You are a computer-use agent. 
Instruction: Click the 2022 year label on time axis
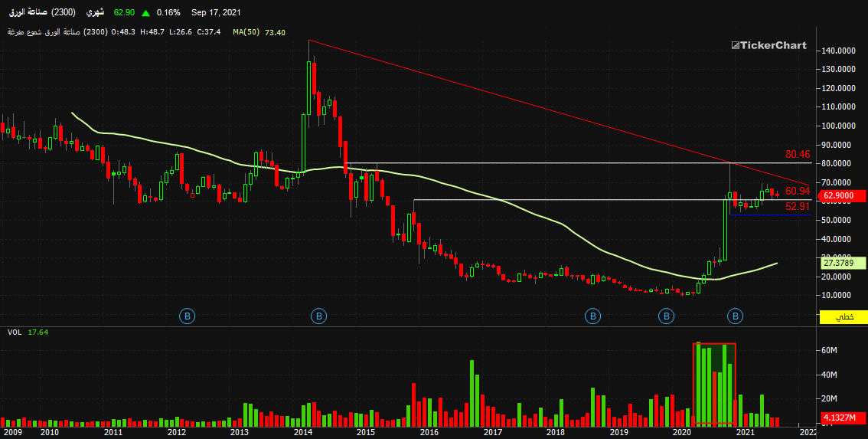[808, 432]
